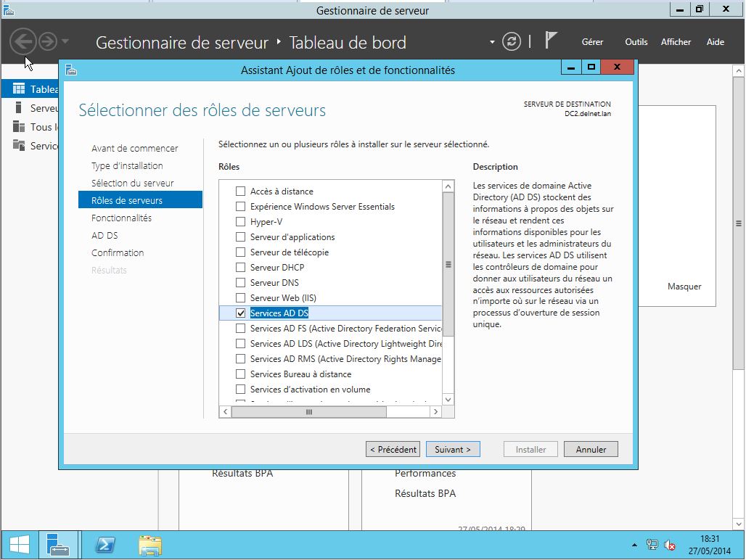746x560 pixels.
Task: Click the Server Manager vertical scrollbar thumb
Action: coord(739,223)
